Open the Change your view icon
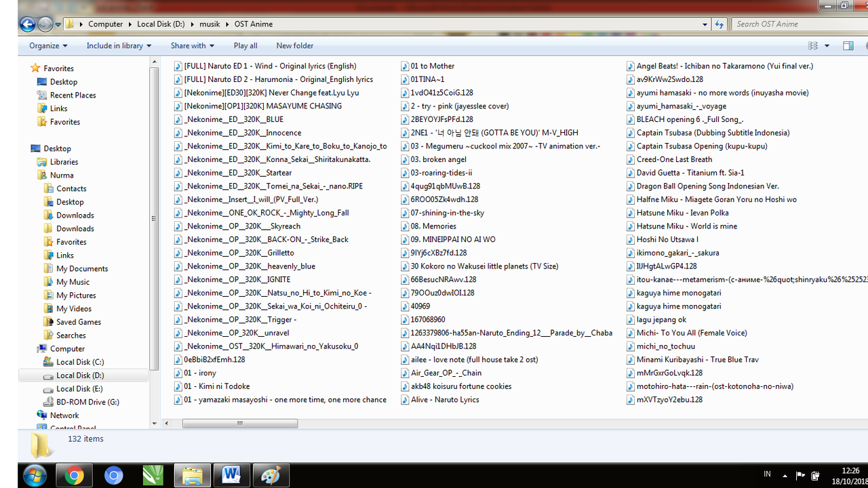868x488 pixels. point(813,45)
